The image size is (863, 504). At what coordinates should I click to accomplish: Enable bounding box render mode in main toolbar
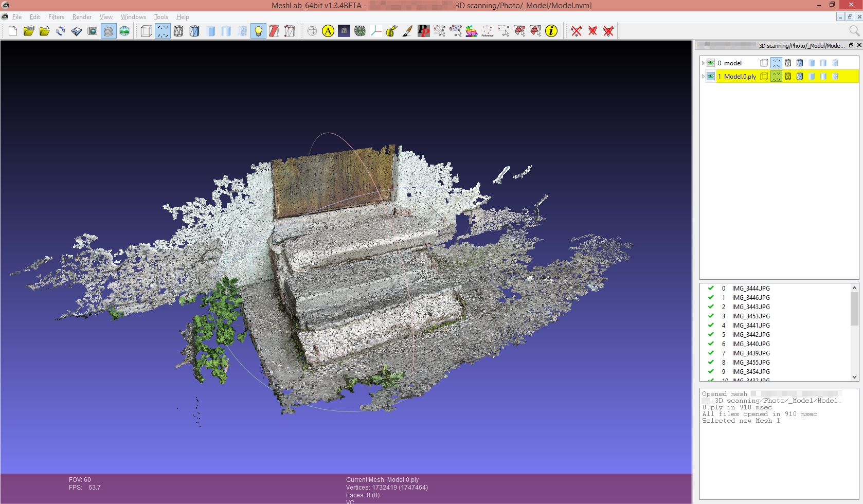coord(147,31)
